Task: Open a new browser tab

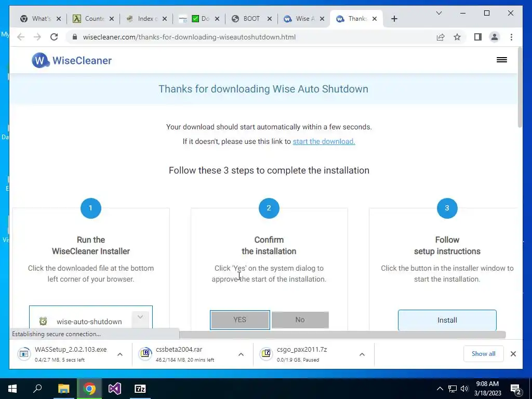Action: 394,19
